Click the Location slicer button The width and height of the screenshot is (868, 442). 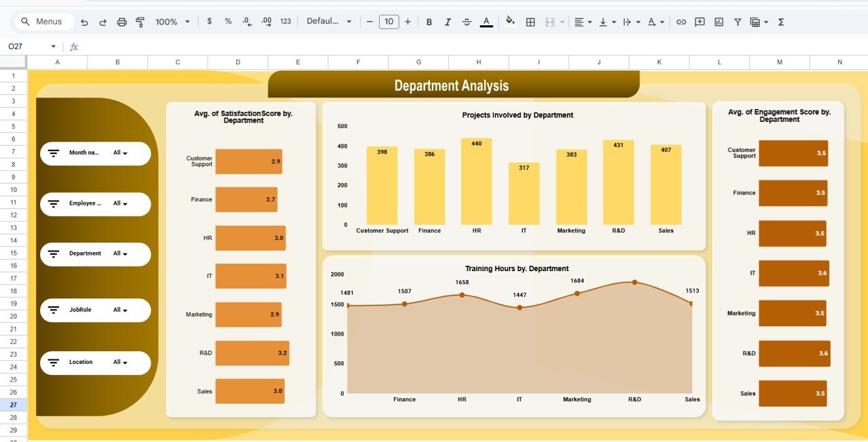(x=95, y=362)
